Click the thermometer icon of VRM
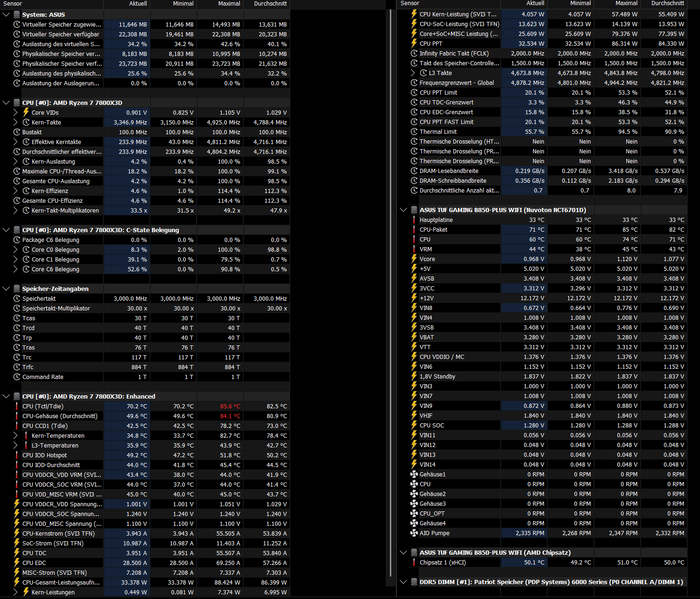Viewport: 700px width, 599px height. point(414,249)
